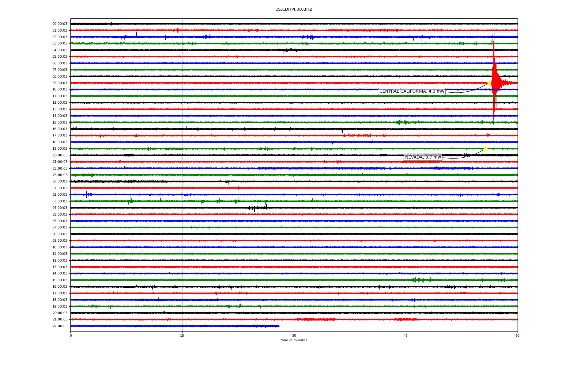Click the yellow star at Central California event

(489, 83)
